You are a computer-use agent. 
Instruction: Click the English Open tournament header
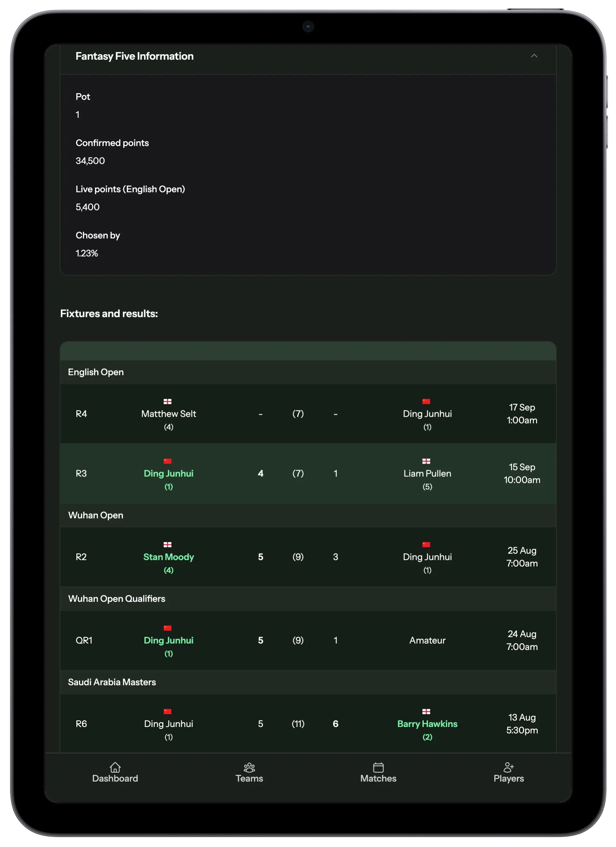(x=96, y=372)
